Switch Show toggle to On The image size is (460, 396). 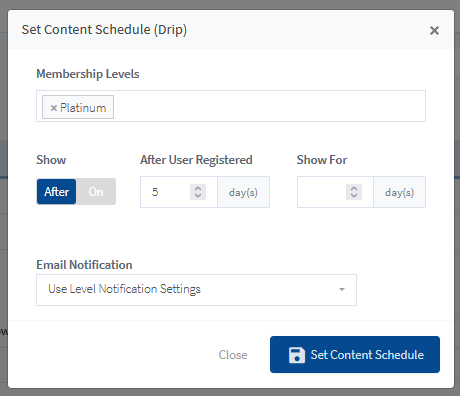[96, 192]
